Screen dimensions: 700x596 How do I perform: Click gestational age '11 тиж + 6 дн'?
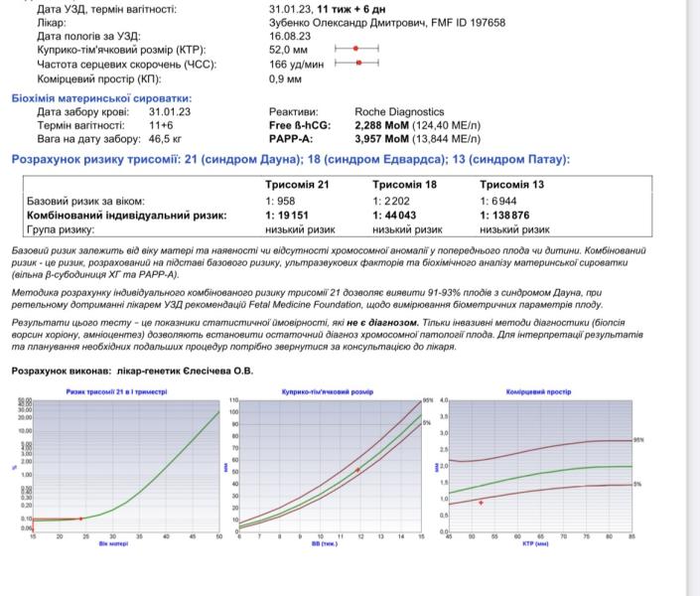point(351,9)
